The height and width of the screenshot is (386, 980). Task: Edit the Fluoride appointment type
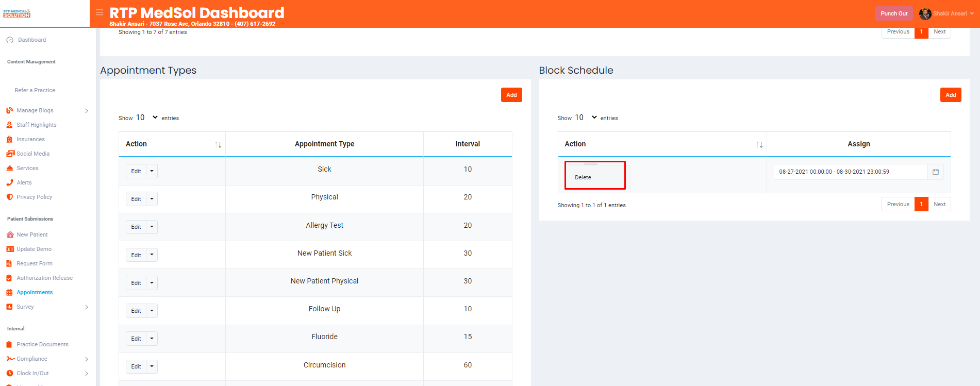pos(136,339)
